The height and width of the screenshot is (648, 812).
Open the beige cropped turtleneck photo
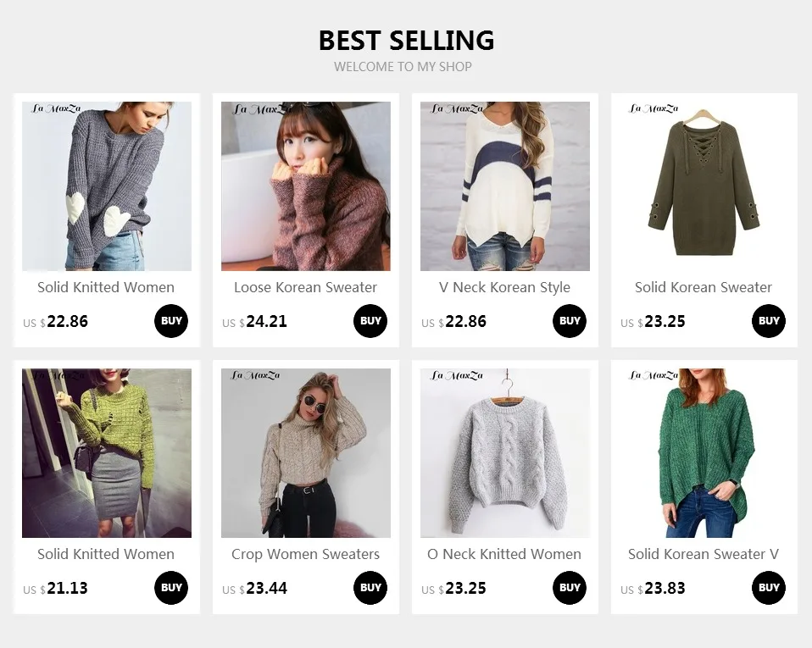(x=306, y=453)
